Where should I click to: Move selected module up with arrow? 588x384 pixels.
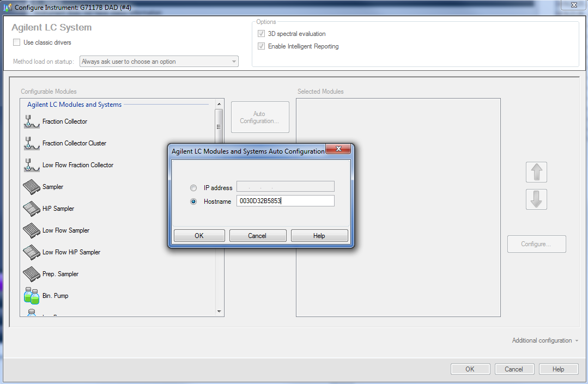pos(536,172)
